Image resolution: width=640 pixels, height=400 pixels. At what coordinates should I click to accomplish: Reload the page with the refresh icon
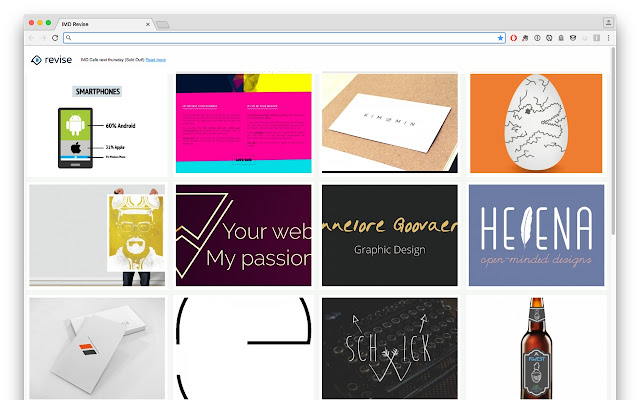click(55, 38)
